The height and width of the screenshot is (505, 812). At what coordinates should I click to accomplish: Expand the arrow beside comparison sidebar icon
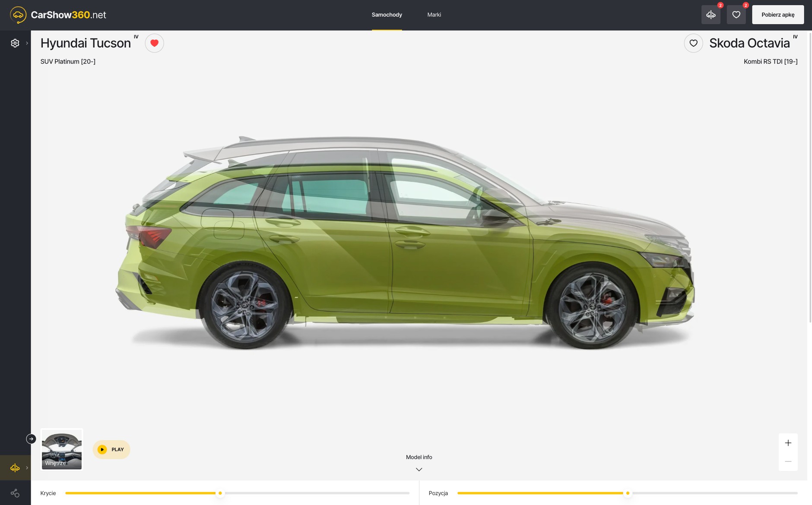pos(27,468)
